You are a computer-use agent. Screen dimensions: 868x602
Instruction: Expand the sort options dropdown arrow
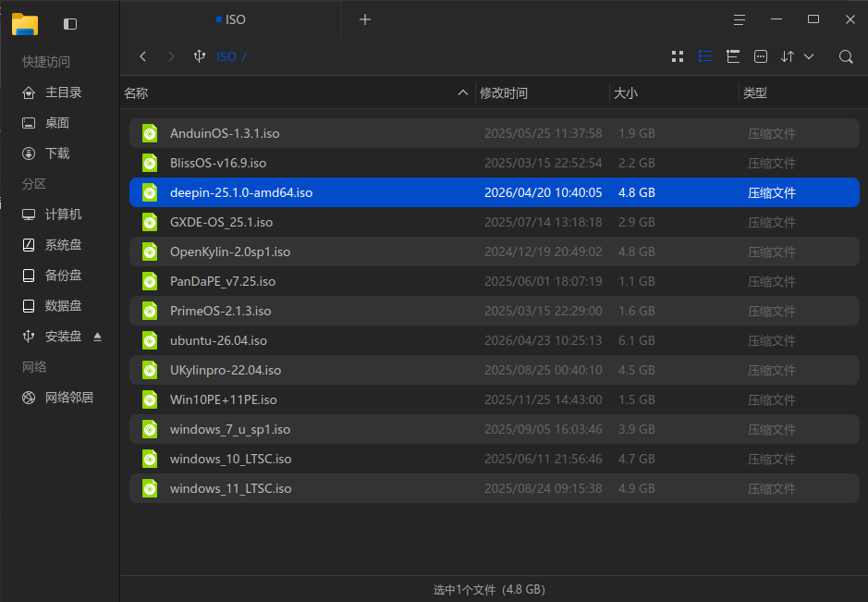click(809, 56)
